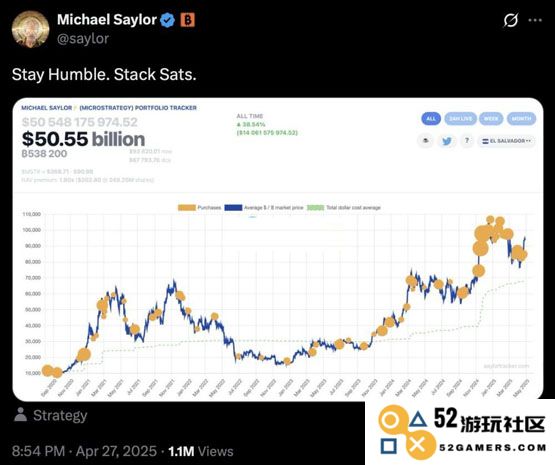Open Michael Saylor's profile avatar
Image resolution: width=555 pixels, height=465 pixels.
[x=30, y=29]
